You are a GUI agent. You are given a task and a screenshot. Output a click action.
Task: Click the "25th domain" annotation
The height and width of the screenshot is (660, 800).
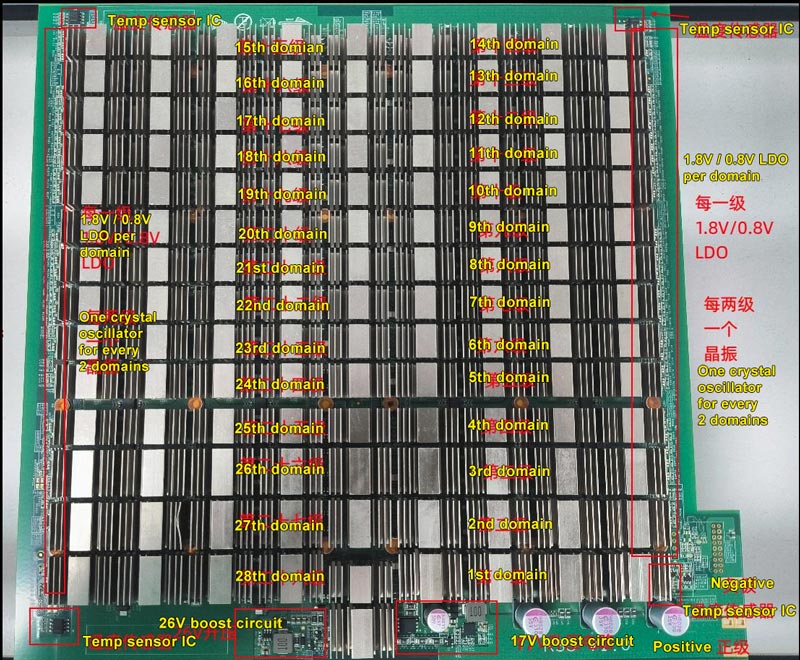pyautogui.click(x=279, y=428)
